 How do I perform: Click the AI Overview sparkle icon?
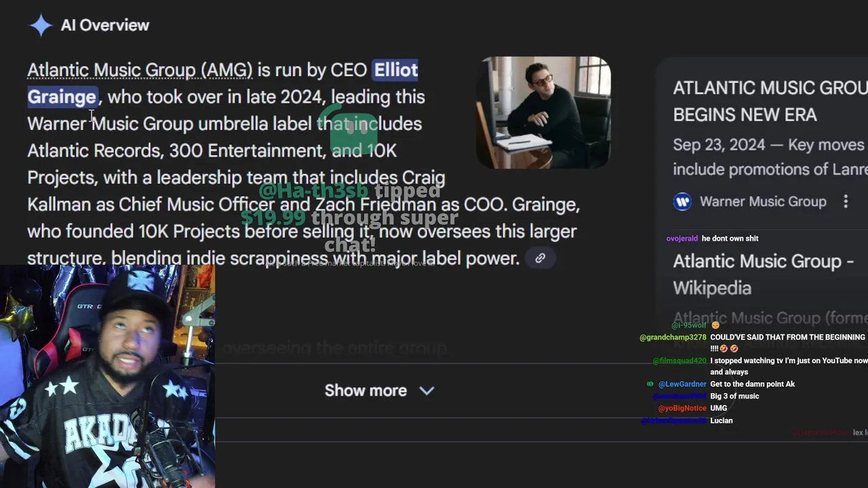[x=41, y=25]
